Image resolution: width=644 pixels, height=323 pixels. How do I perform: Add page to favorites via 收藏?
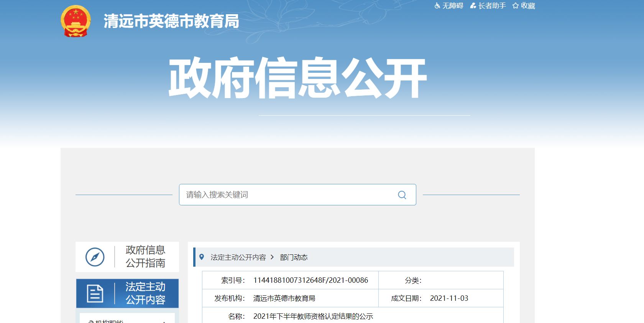coord(528,6)
